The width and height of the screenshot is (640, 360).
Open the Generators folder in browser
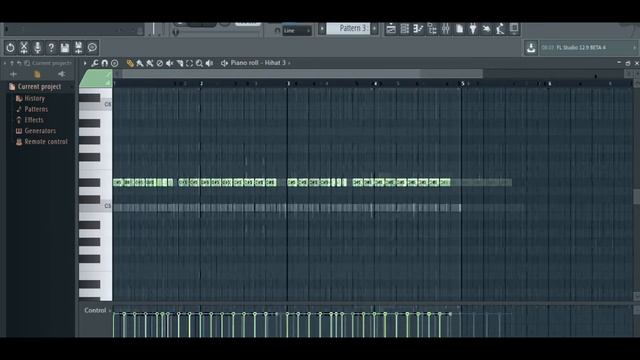tap(40, 131)
